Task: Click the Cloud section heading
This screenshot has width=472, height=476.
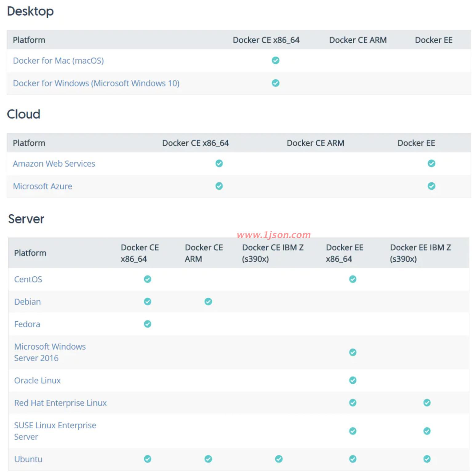Action: coord(24,114)
